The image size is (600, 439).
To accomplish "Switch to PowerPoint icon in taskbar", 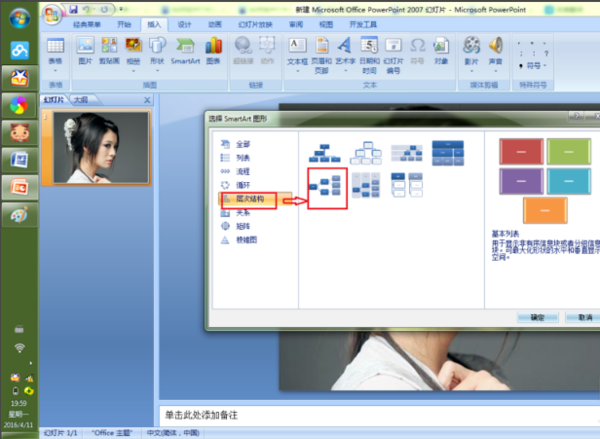I will point(20,188).
